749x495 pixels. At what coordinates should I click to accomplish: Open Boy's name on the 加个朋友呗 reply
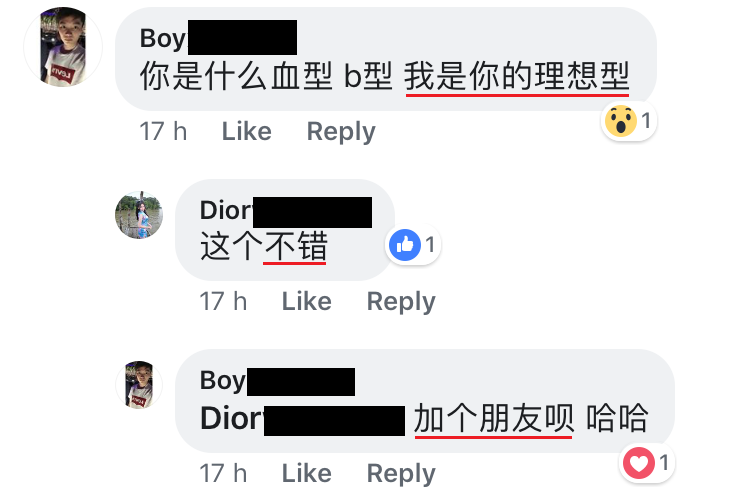click(277, 381)
